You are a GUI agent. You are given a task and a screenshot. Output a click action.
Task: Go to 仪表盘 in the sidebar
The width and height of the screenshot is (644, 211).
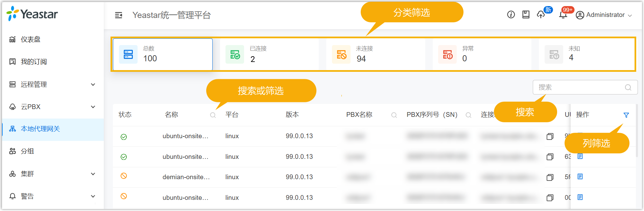[x=30, y=39]
